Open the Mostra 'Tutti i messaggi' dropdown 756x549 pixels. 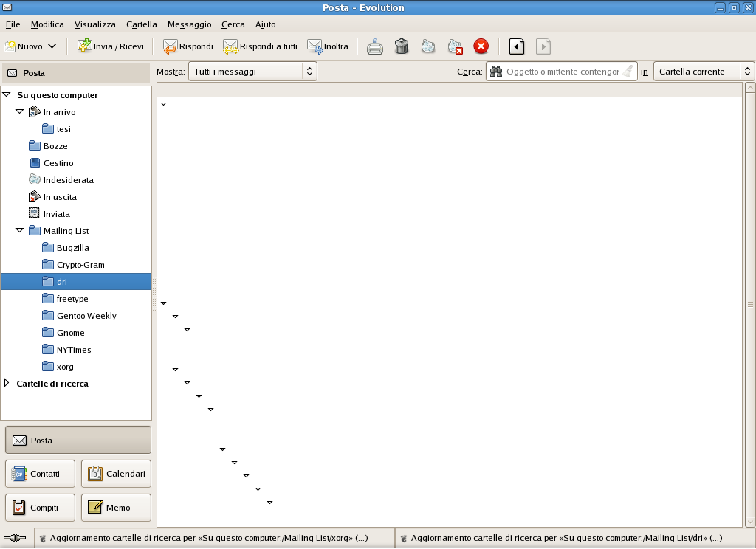click(252, 72)
